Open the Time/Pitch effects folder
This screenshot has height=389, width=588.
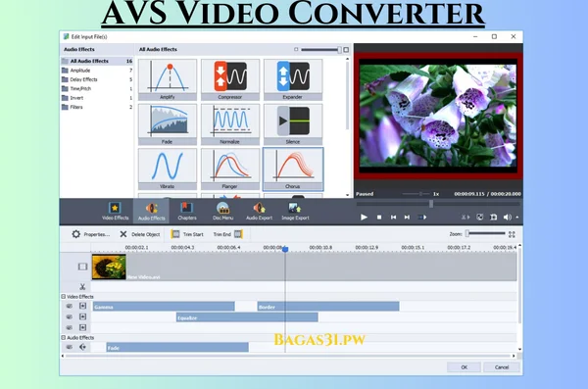[97, 88]
